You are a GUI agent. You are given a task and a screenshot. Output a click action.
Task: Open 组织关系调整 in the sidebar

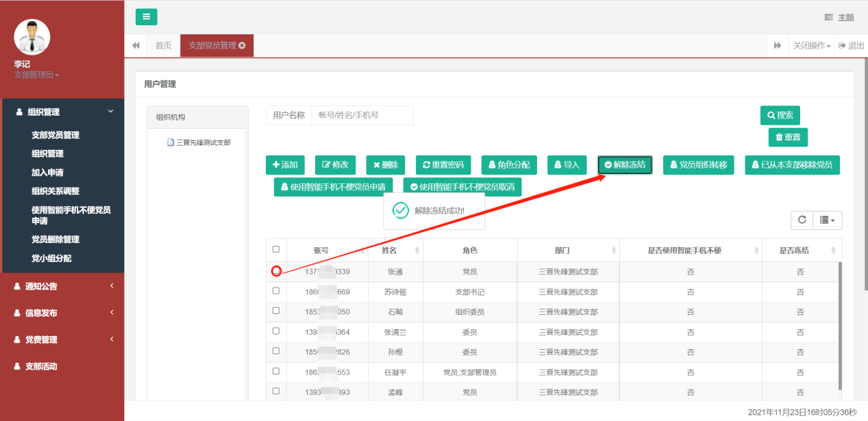(60, 191)
